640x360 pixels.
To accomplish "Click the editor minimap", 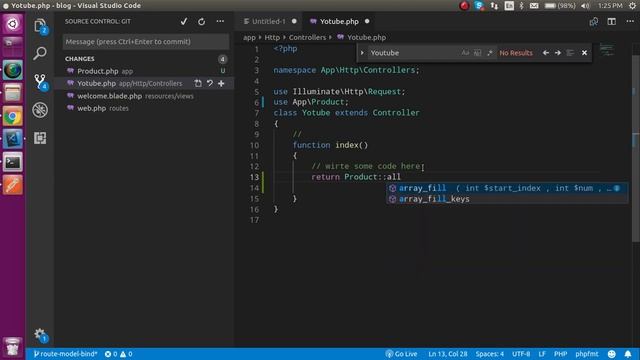I will [x=607, y=51].
